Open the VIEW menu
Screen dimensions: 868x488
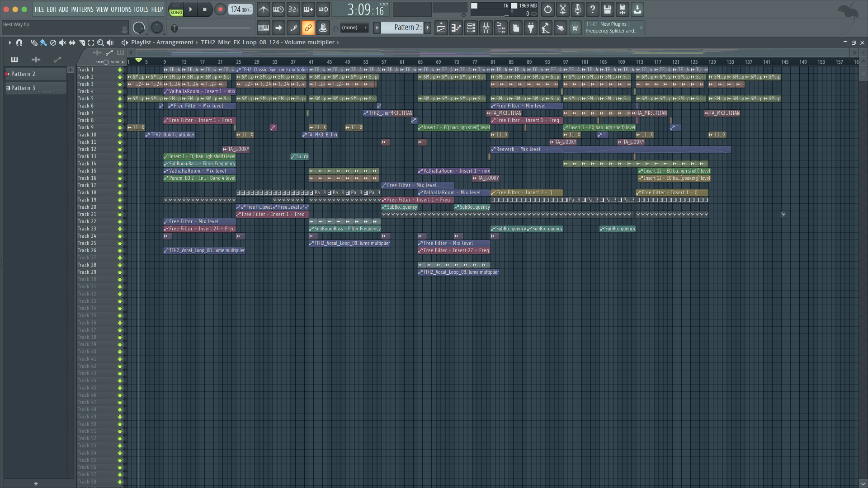[102, 9]
